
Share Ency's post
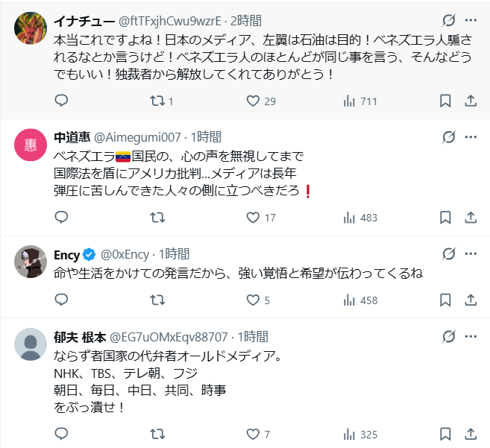tap(471, 300)
